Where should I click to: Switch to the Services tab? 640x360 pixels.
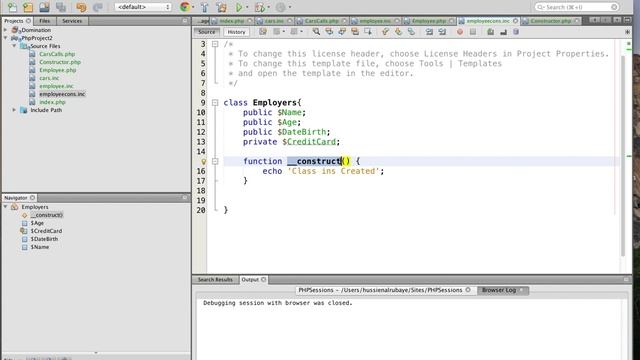coord(72,21)
